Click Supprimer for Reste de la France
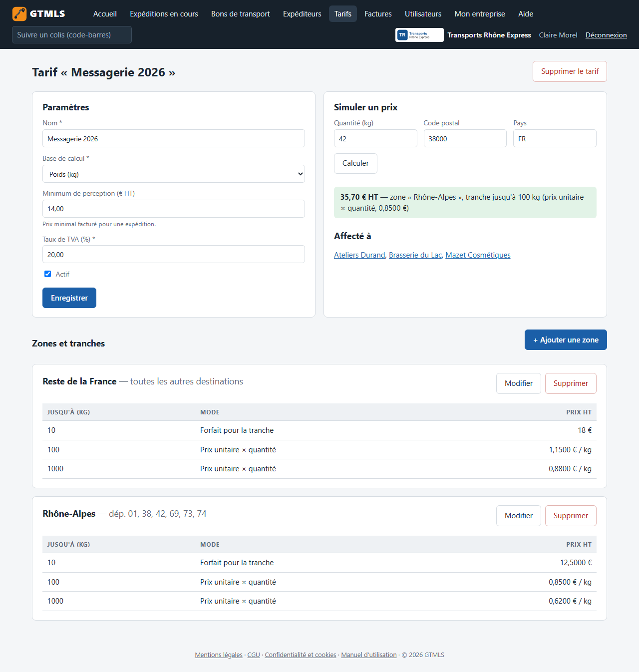Image resolution: width=639 pixels, height=672 pixels. click(571, 383)
